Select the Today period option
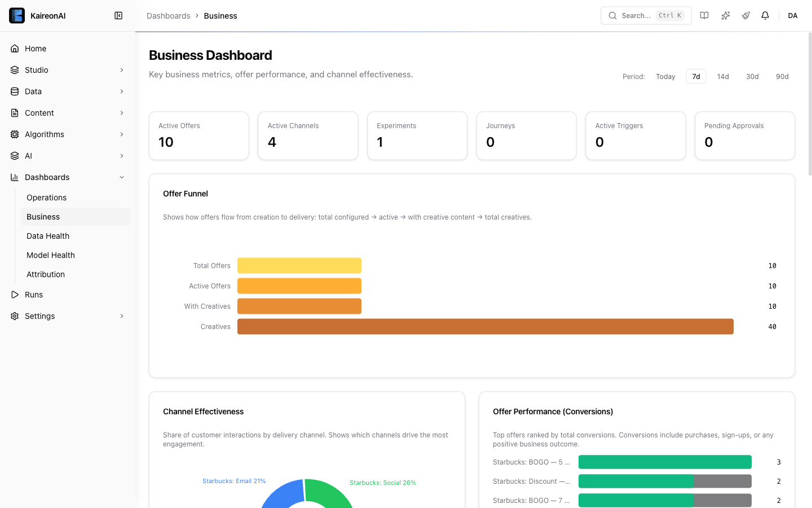This screenshot has width=812, height=508. (665, 77)
